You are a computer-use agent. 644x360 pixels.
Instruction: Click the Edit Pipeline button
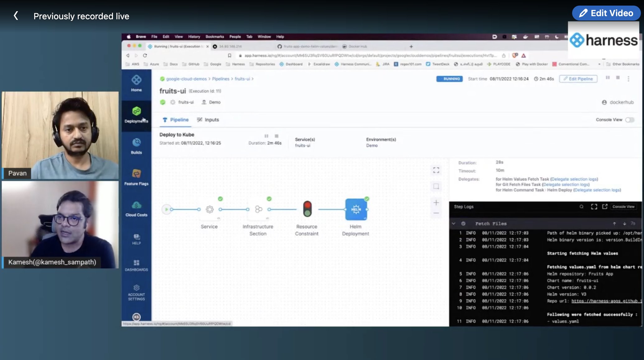click(x=578, y=79)
